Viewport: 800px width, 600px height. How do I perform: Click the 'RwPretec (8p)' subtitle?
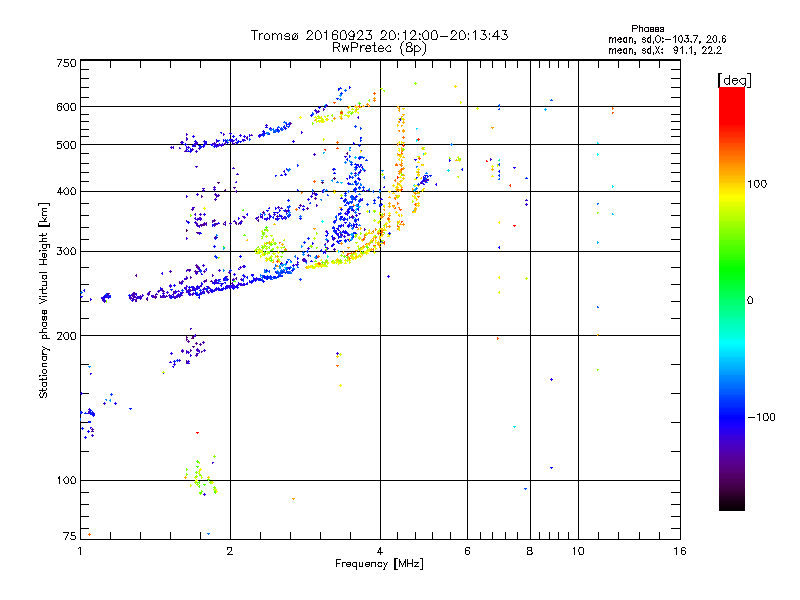coord(379,48)
